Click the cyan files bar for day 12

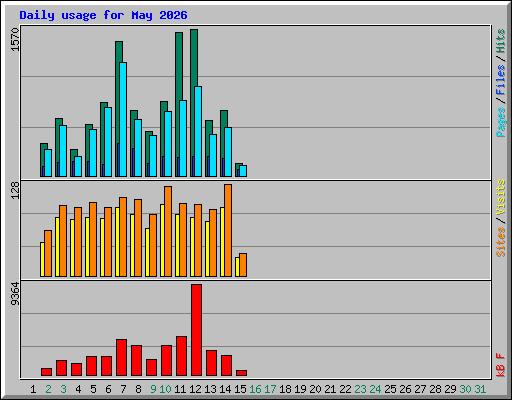pos(198,131)
